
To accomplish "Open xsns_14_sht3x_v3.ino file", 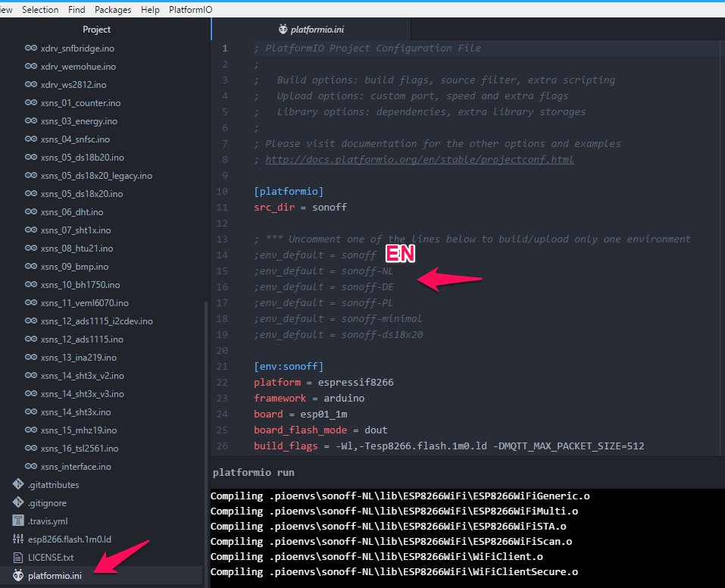I will click(83, 394).
